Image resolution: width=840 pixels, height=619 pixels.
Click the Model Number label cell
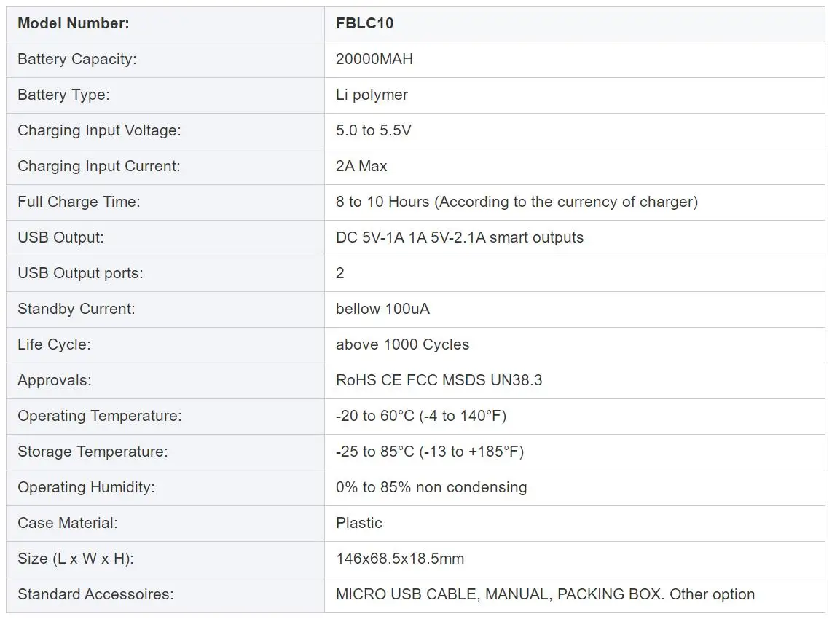tap(165, 23)
